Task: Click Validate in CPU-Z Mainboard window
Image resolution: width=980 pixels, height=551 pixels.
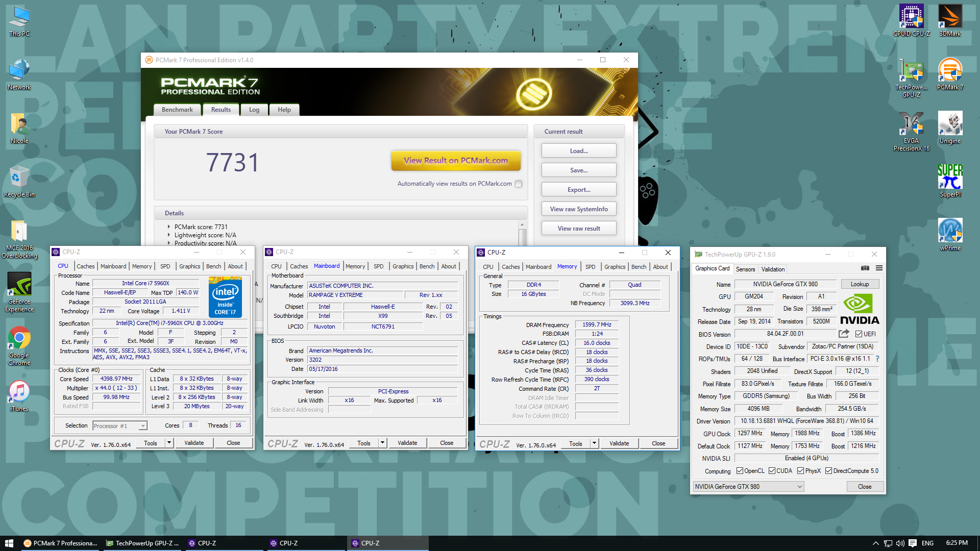Action: click(x=407, y=443)
